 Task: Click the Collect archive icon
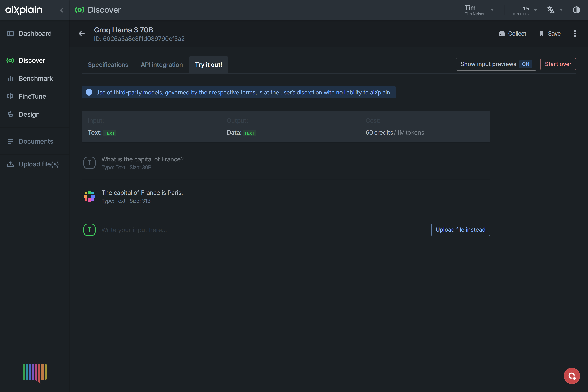pyautogui.click(x=501, y=34)
